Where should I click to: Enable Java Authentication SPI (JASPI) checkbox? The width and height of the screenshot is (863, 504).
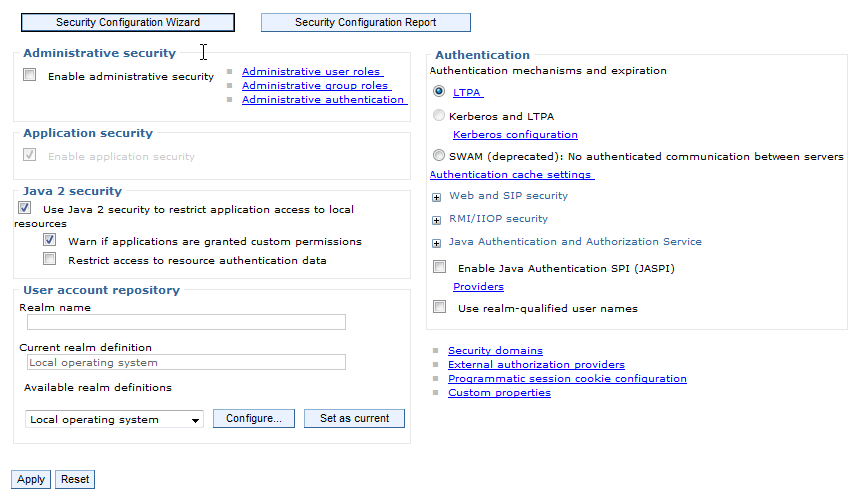pos(439,267)
